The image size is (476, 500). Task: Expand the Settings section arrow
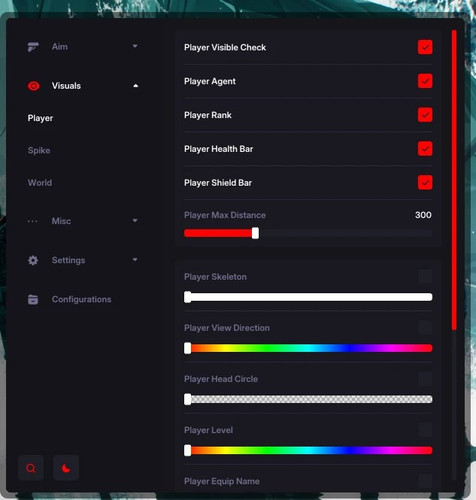click(x=135, y=260)
